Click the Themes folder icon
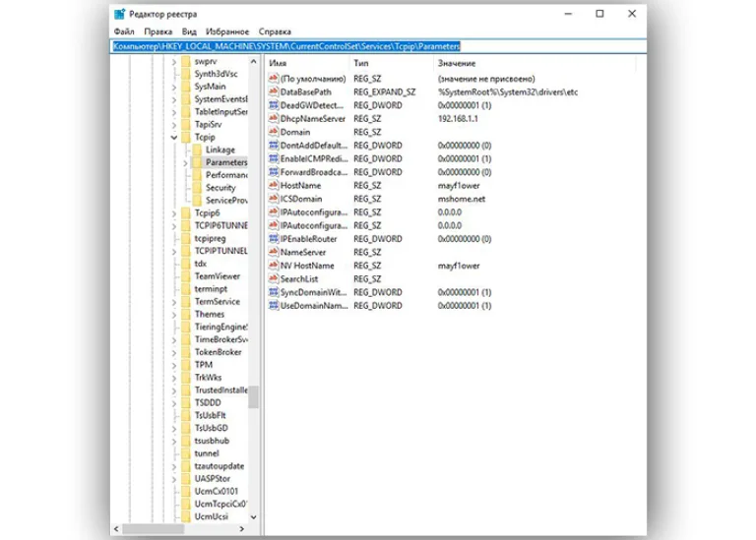Screen dimensions: 756x540 point(186,314)
